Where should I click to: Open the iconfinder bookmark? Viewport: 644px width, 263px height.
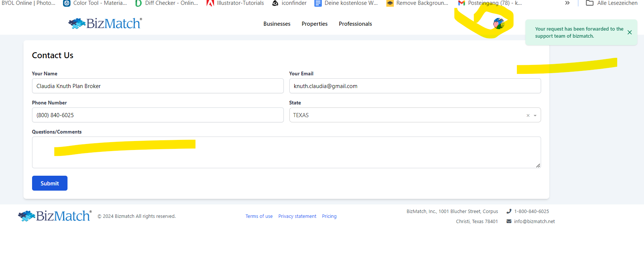tap(289, 3)
